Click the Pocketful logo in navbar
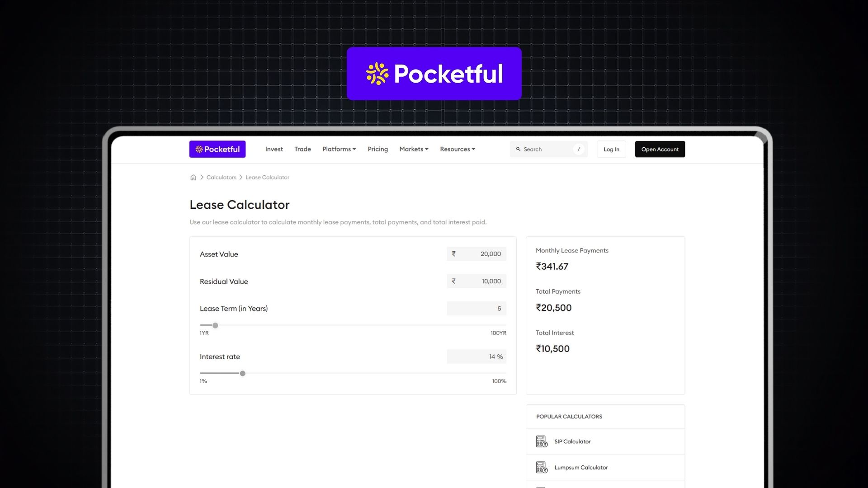This screenshot has width=868, height=488. 217,149
